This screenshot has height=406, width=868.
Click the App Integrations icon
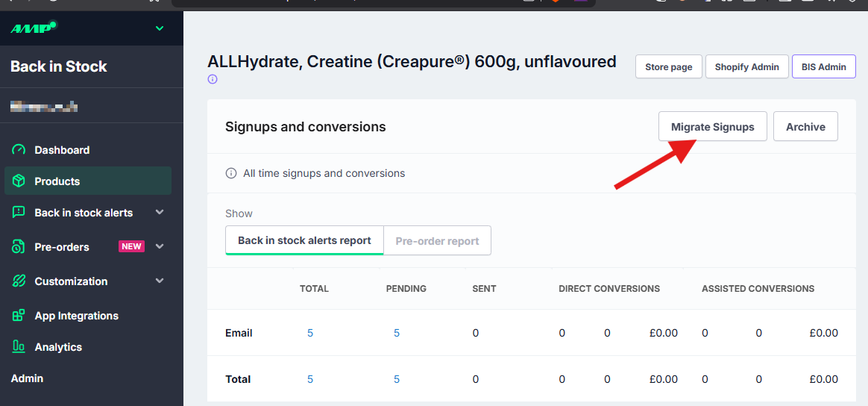pyautogui.click(x=19, y=316)
